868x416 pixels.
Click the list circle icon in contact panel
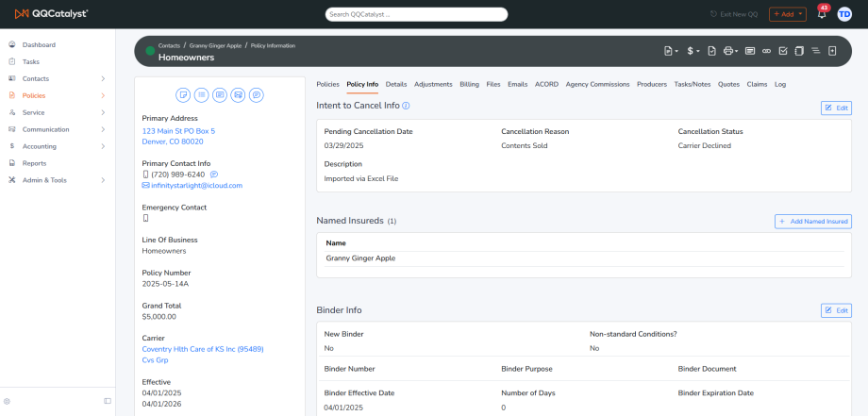tap(202, 95)
